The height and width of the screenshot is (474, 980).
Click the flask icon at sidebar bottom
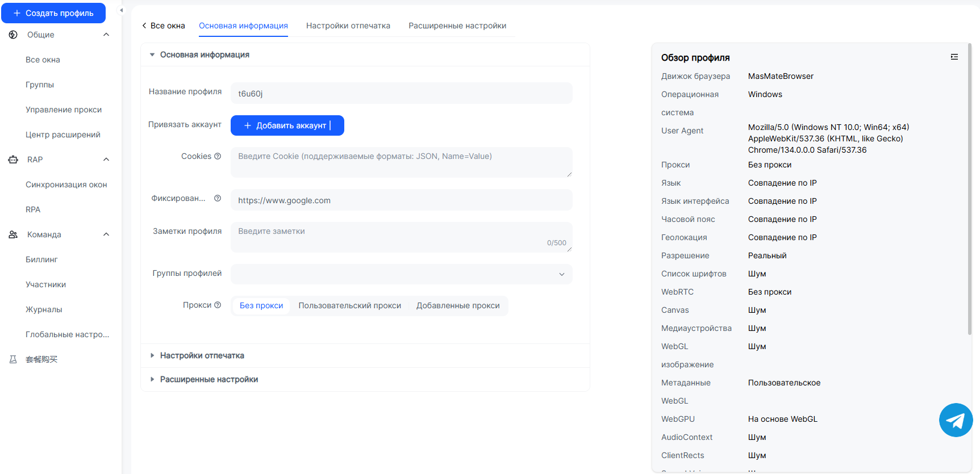(13, 359)
